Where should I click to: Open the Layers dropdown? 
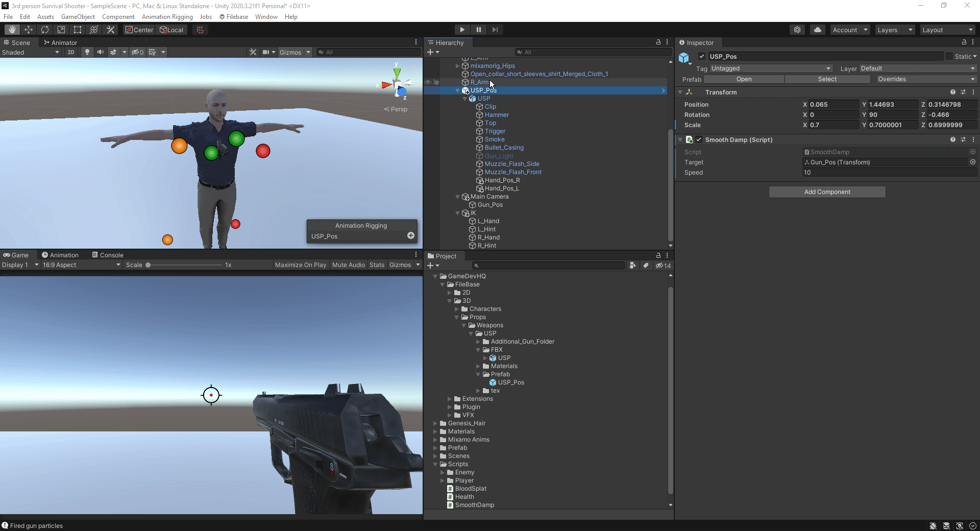895,30
